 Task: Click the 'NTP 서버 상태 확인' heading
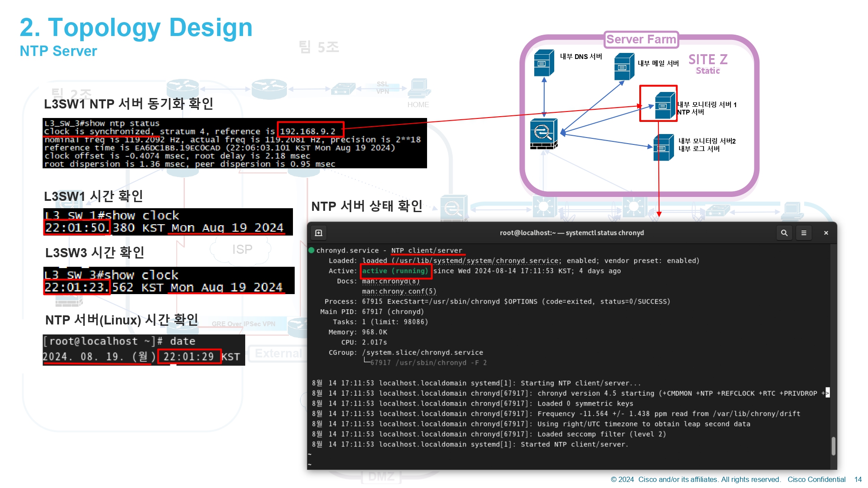pyautogui.click(x=367, y=206)
